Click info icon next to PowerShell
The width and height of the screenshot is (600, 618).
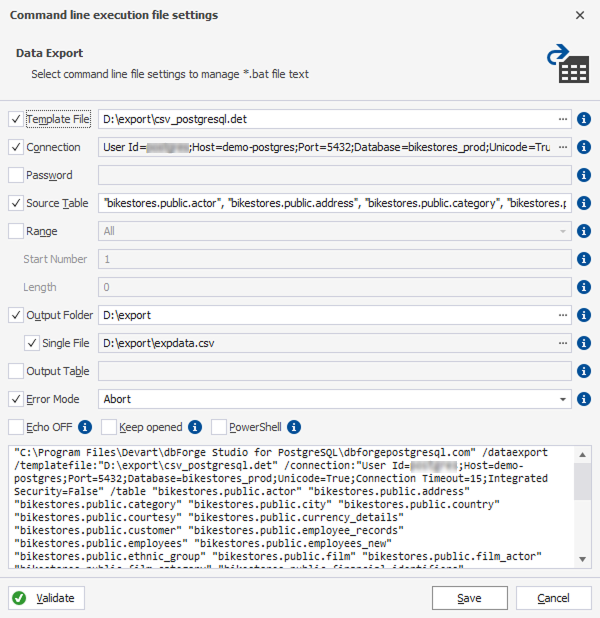[294, 427]
